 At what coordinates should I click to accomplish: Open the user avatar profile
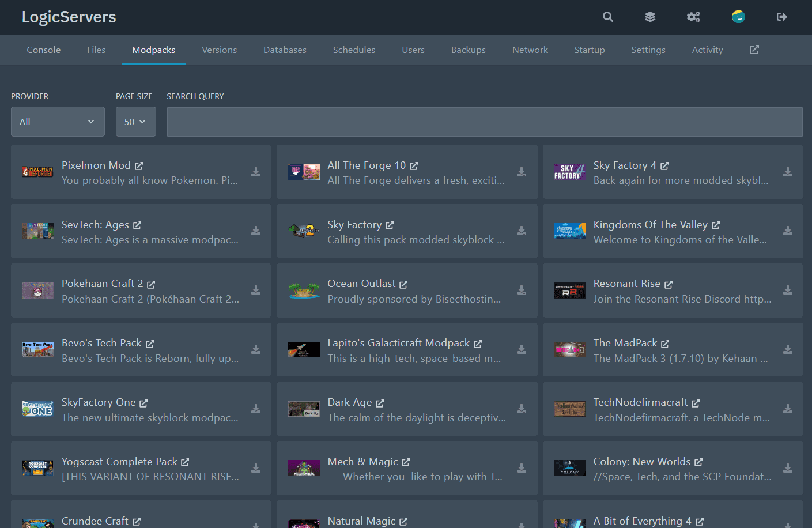[738, 17]
